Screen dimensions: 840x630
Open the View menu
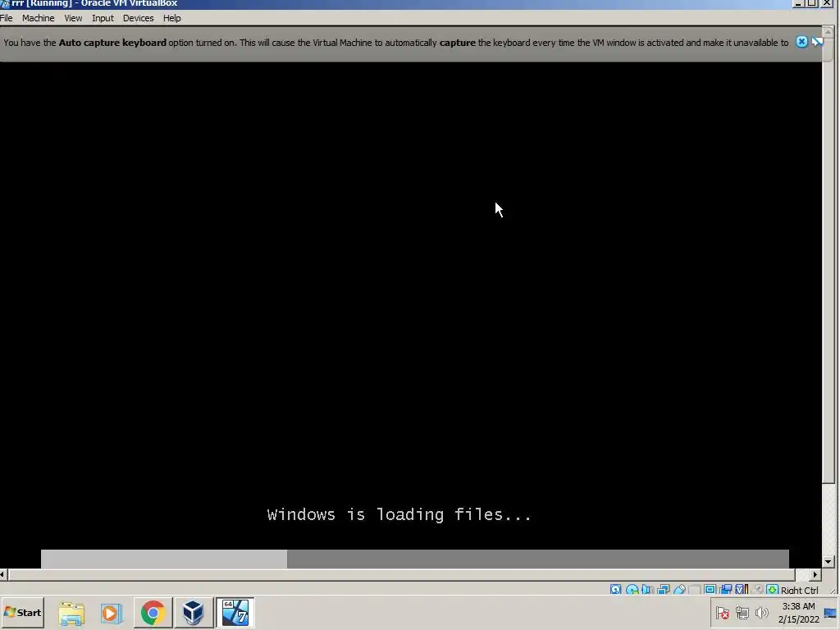[x=73, y=18]
